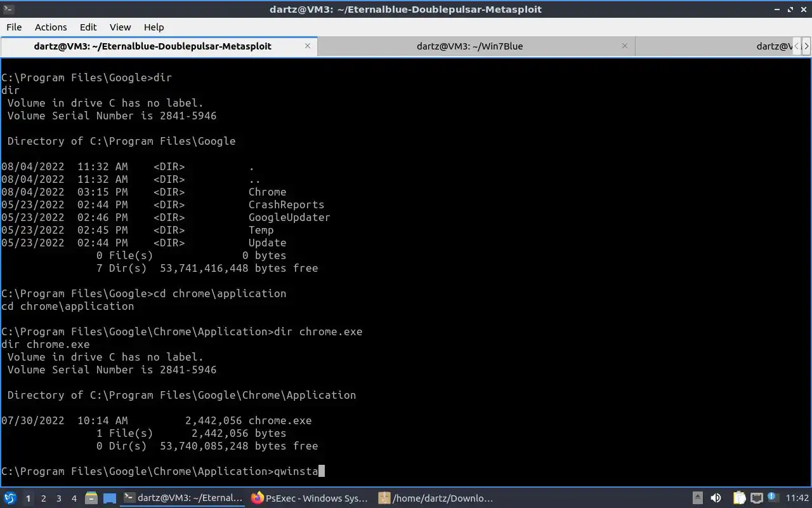Switch to workspace 4

point(74,498)
